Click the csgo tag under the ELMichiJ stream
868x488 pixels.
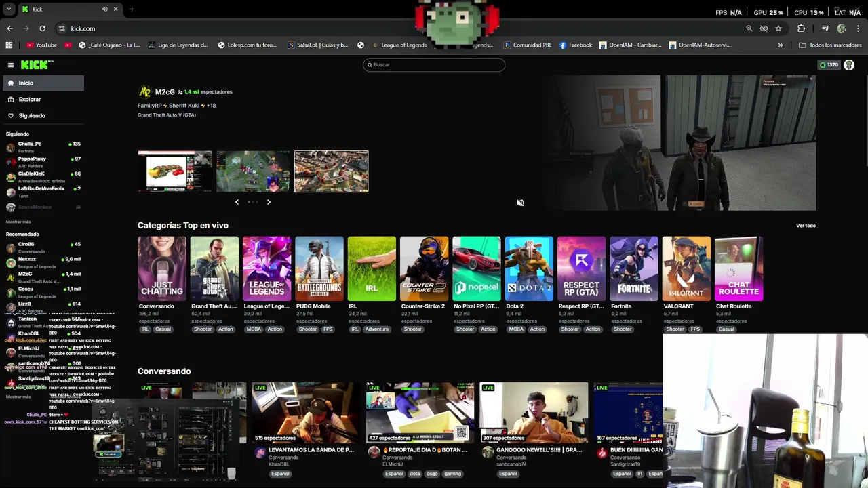coord(431,474)
